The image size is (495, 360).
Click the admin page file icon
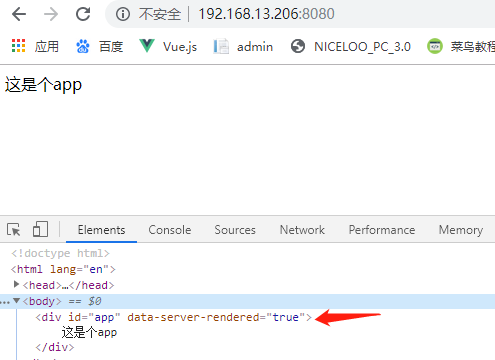(x=221, y=46)
